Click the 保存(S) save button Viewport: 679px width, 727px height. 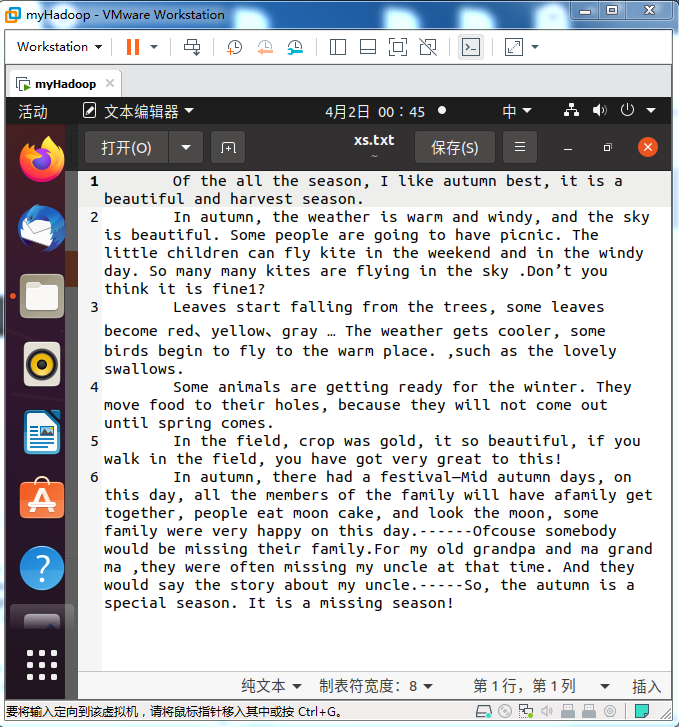coord(455,147)
